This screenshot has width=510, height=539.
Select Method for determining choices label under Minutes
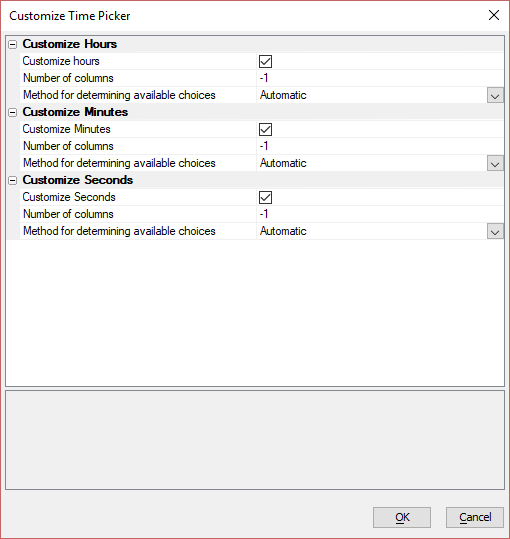(x=119, y=163)
